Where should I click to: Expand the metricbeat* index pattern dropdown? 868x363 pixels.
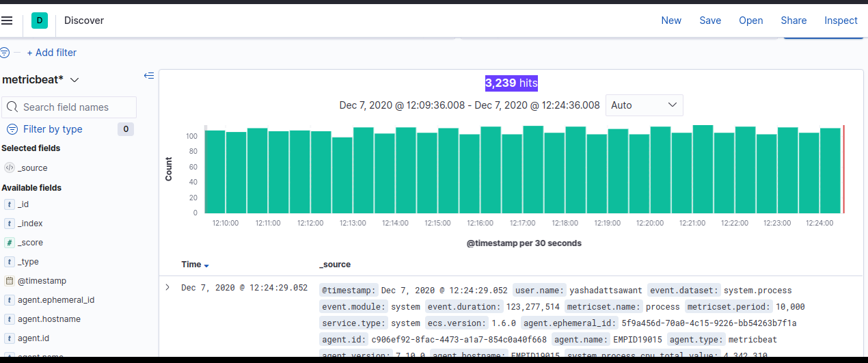click(74, 80)
